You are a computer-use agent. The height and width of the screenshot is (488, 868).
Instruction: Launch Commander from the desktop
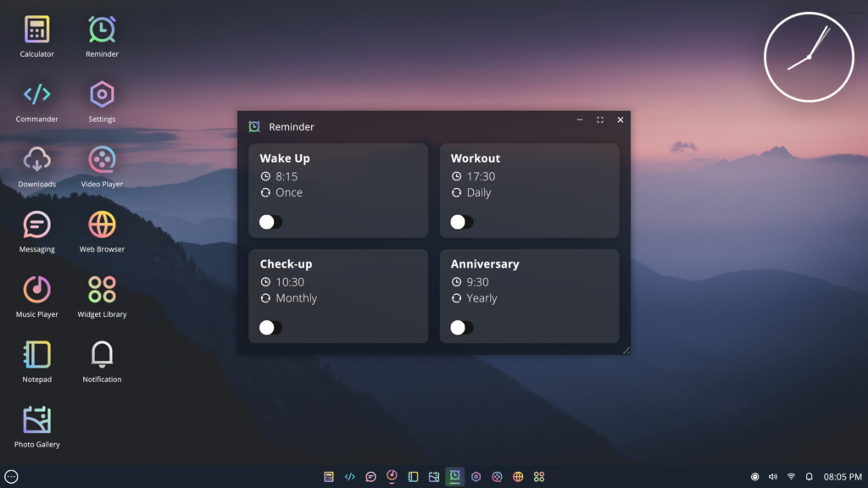coord(36,93)
